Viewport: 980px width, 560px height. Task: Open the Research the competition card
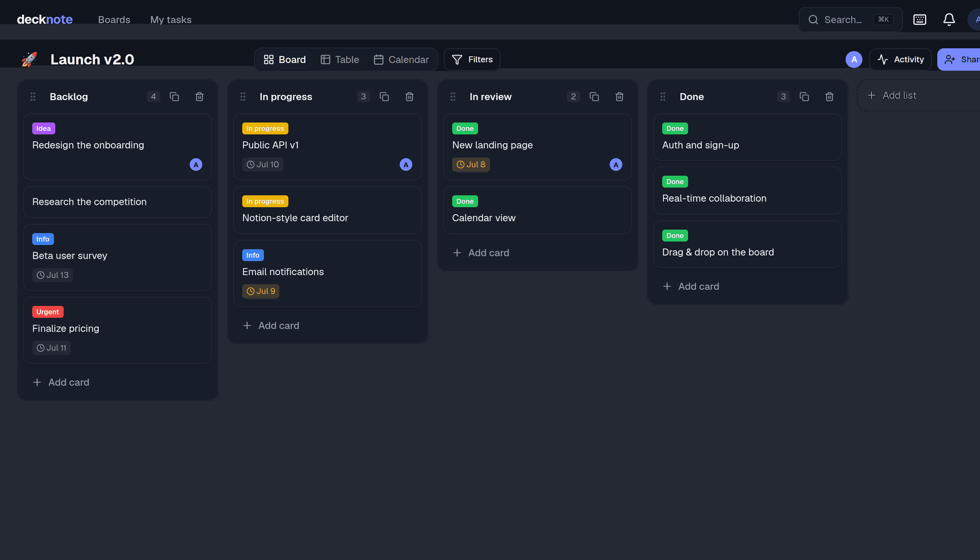click(x=117, y=202)
